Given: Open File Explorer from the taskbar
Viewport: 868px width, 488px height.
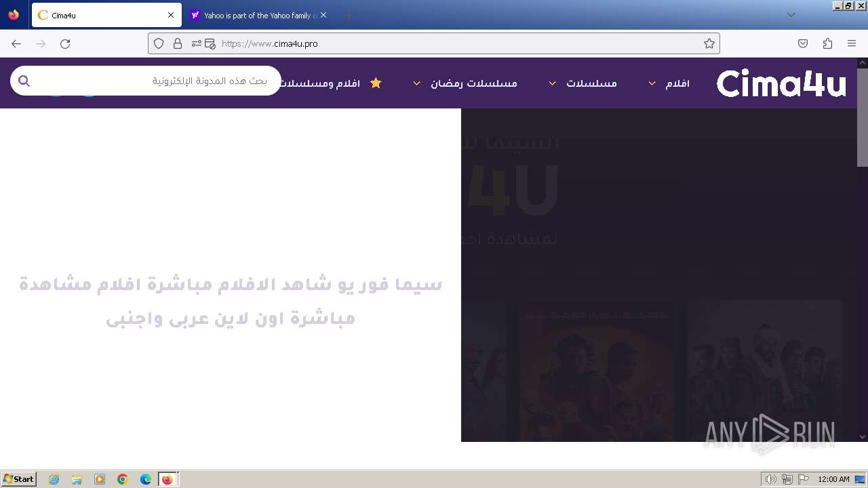Looking at the screenshot, I should 77,479.
